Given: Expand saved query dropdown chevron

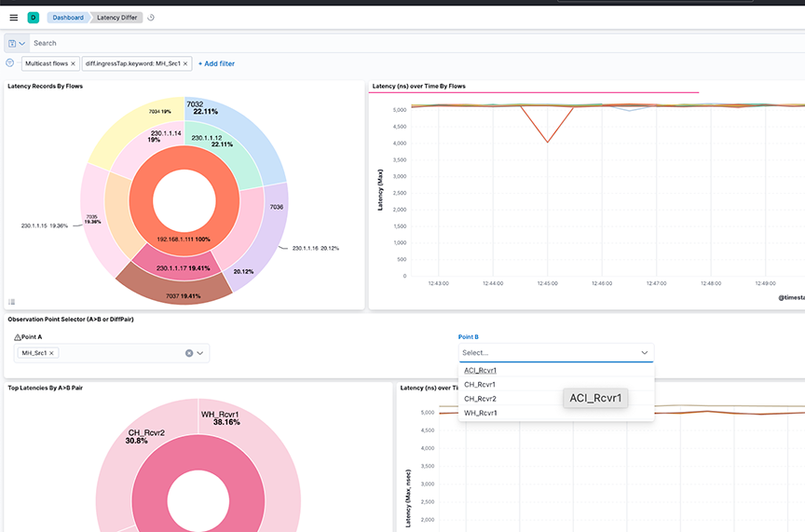Looking at the screenshot, I should (x=22, y=44).
